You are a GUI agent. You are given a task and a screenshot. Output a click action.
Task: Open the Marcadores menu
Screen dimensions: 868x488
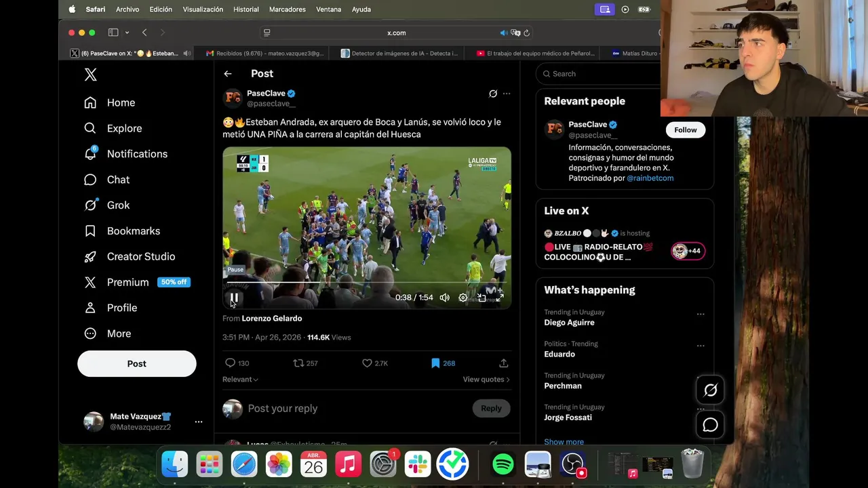(288, 9)
